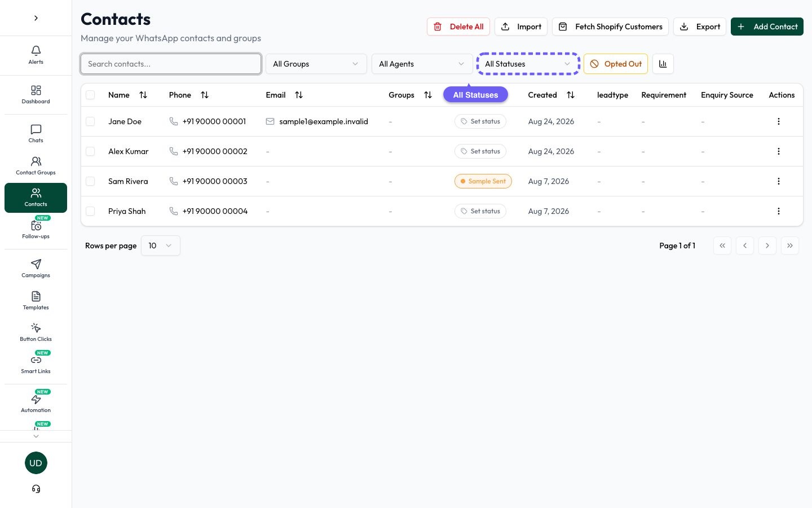Select the Jane Doe row checkbox
This screenshot has height=508, width=812.
pos(90,121)
